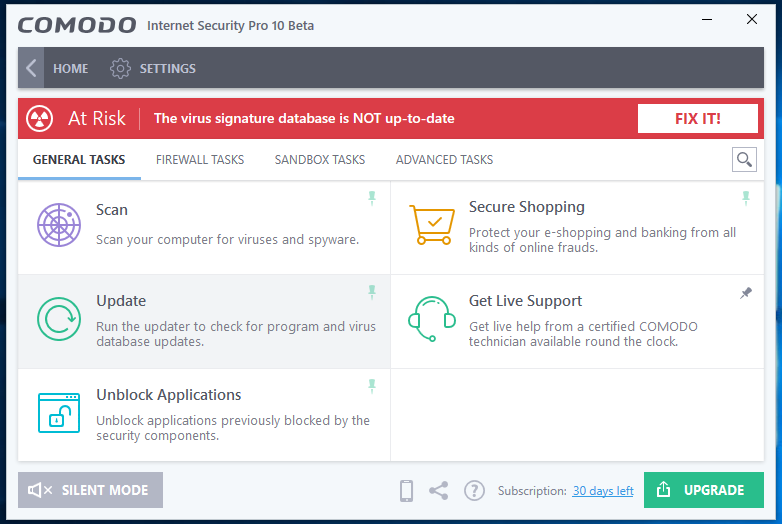
Task: Open the help question mark icon
Action: coord(474,491)
